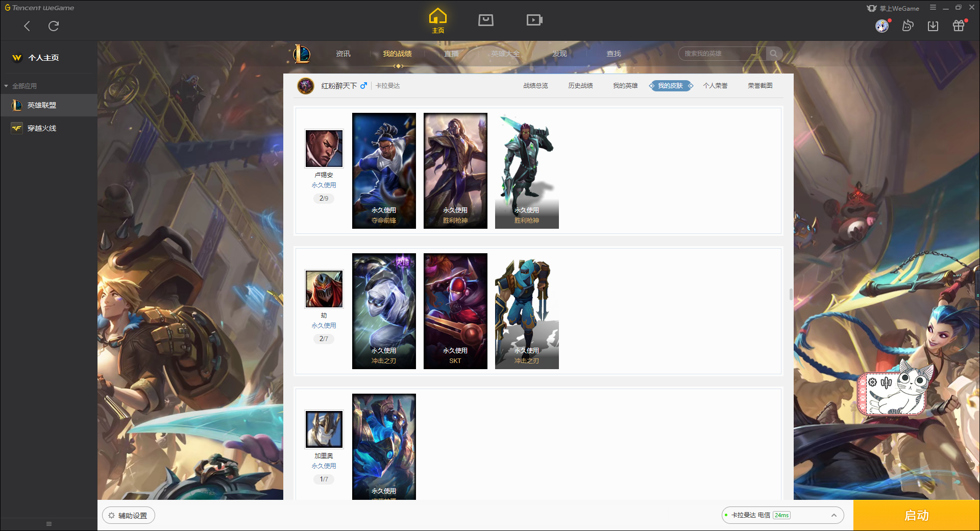Open the 胜利枪神 model render card
The image size is (980, 531).
527,171
